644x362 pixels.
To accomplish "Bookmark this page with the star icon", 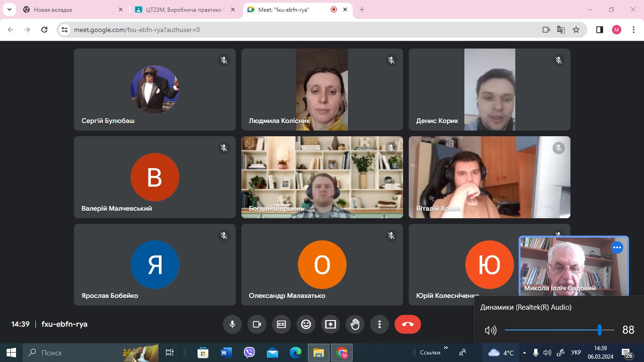I will click(x=576, y=30).
